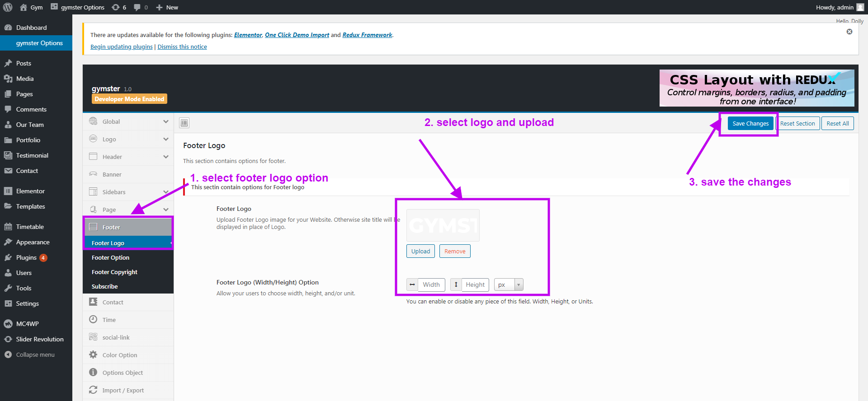Click the Begin updating plugins link
The height and width of the screenshot is (401, 868).
coord(121,47)
